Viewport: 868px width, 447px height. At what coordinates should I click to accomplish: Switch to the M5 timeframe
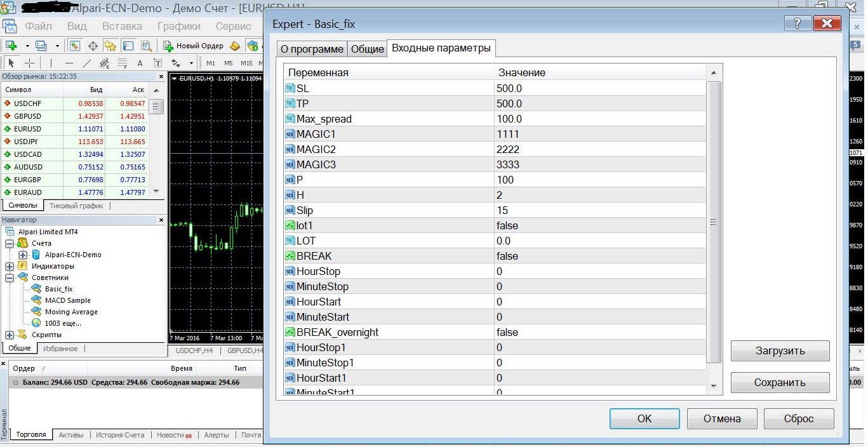click(x=229, y=63)
